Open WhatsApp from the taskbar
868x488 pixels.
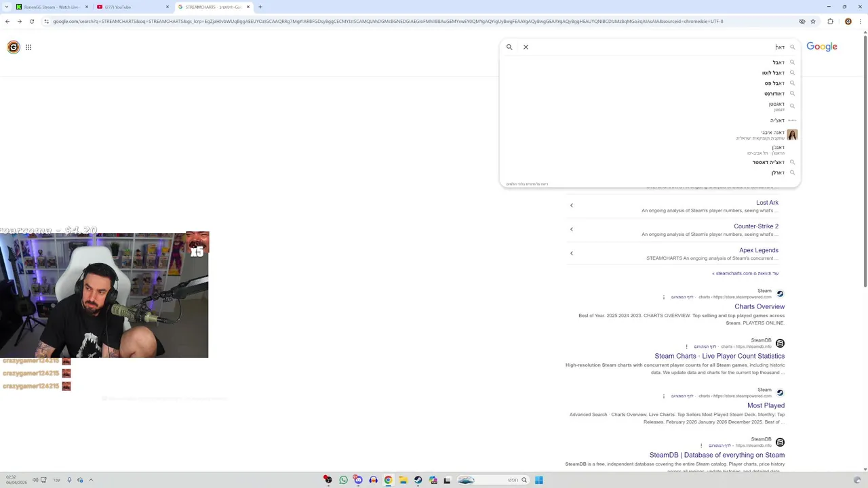[x=343, y=480]
